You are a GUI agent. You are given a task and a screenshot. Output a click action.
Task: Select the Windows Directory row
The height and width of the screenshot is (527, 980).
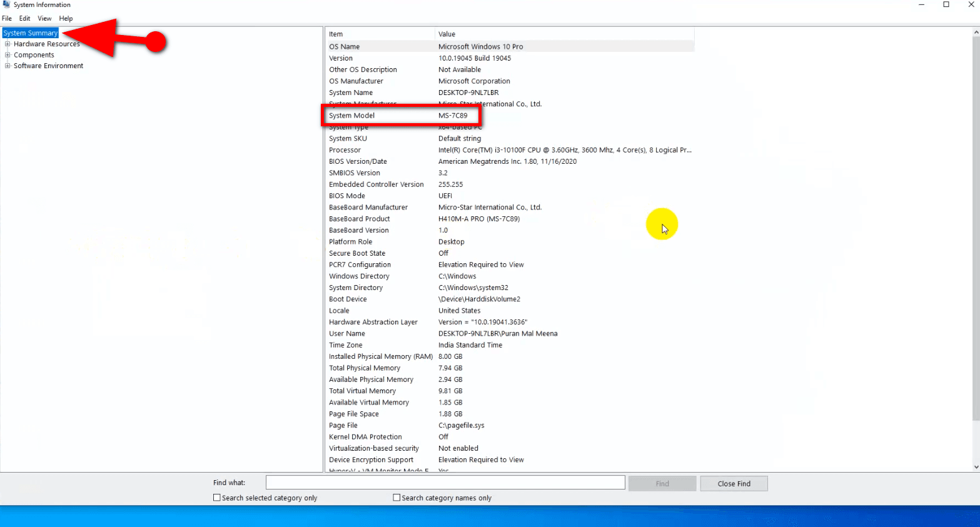[x=510, y=276]
